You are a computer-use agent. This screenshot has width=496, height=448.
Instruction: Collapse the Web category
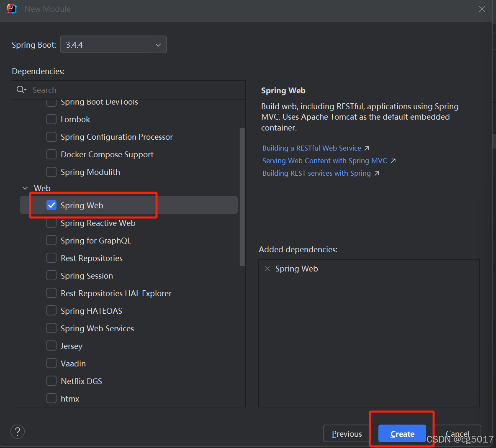tap(25, 188)
